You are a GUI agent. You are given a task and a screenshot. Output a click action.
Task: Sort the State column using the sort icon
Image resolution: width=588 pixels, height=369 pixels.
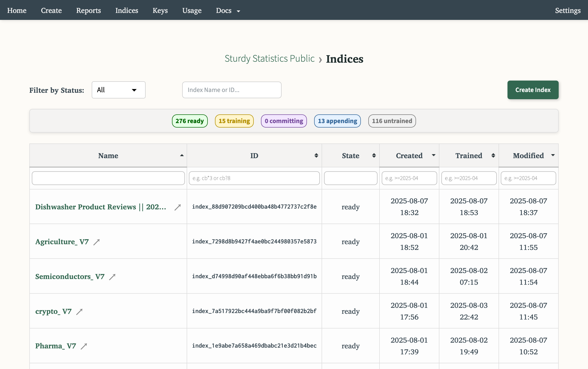point(374,155)
